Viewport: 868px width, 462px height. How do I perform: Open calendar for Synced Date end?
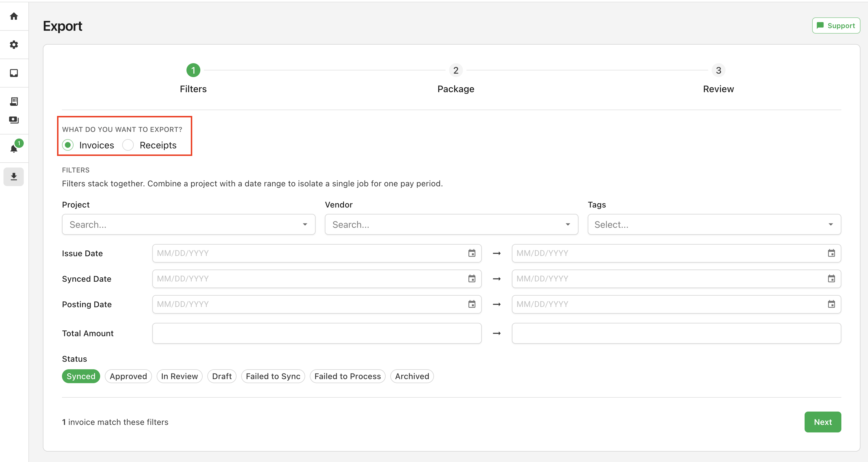[x=831, y=279]
